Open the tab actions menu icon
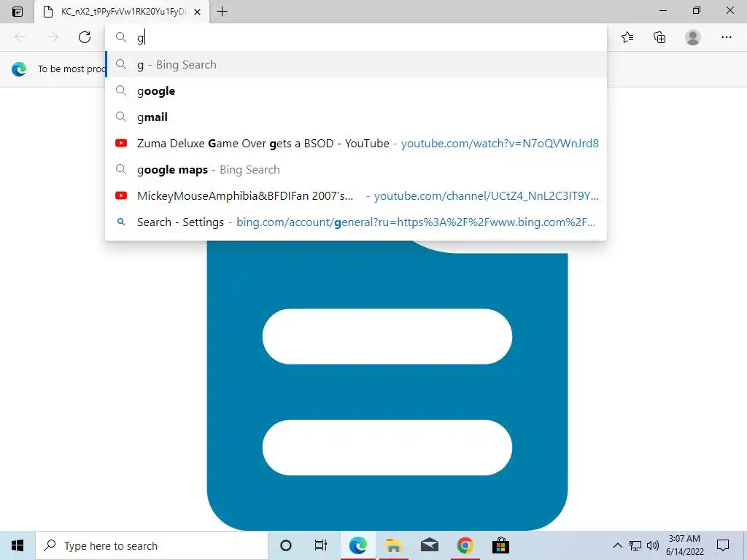This screenshot has width=747, height=560. [x=18, y=12]
